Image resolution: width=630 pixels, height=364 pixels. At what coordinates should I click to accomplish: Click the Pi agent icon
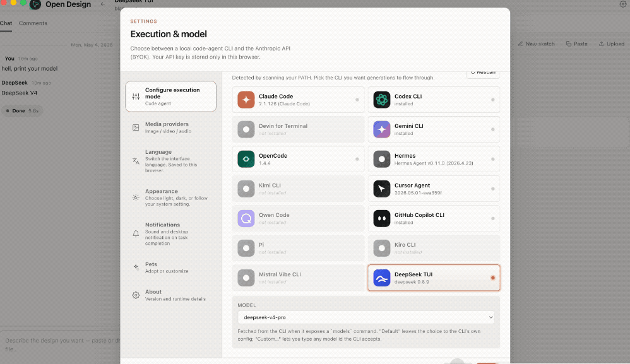(x=246, y=248)
